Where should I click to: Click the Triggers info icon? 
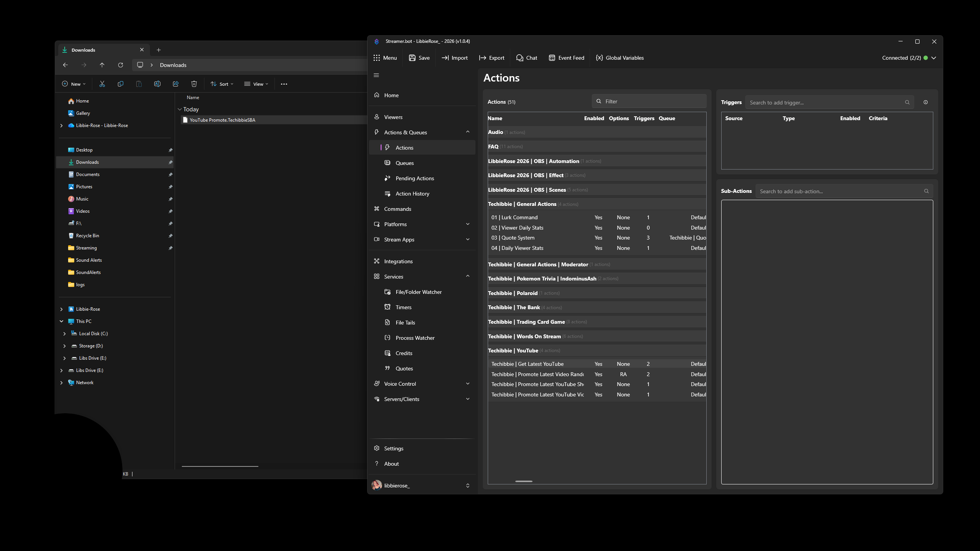pyautogui.click(x=925, y=103)
